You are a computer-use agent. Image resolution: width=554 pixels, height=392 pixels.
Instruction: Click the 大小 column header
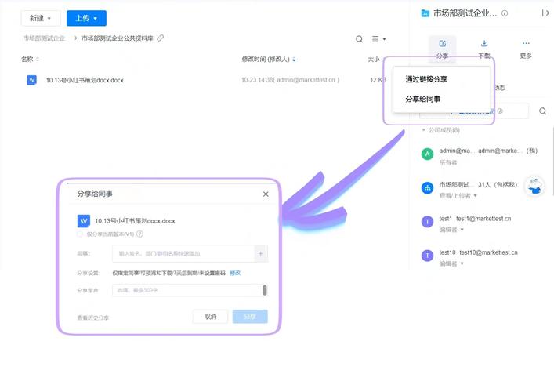pos(374,59)
